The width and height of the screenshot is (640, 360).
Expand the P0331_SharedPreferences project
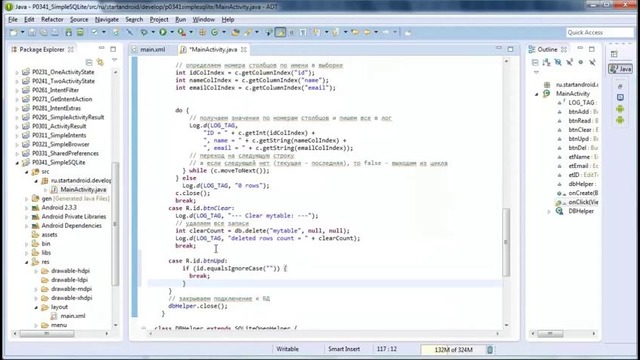click(x=17, y=153)
